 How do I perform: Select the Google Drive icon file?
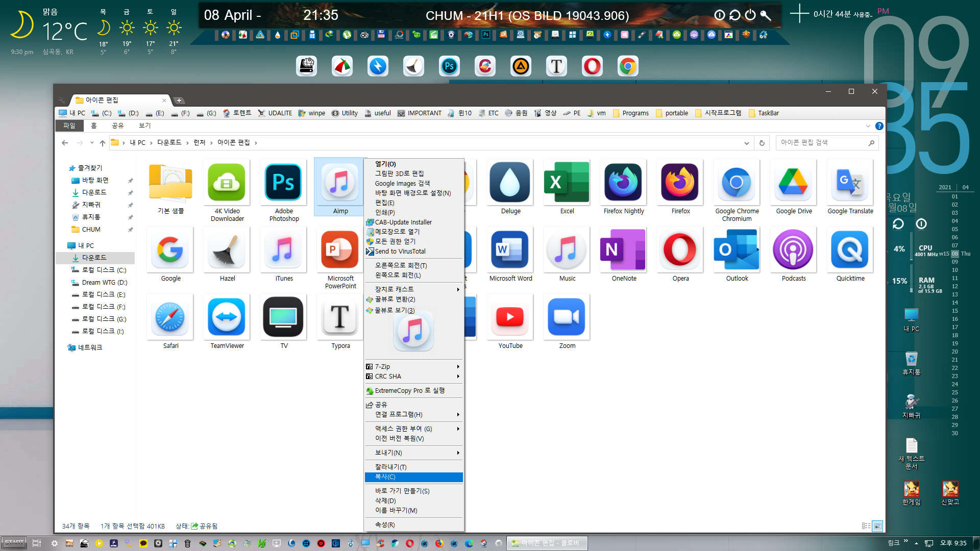[x=793, y=187]
